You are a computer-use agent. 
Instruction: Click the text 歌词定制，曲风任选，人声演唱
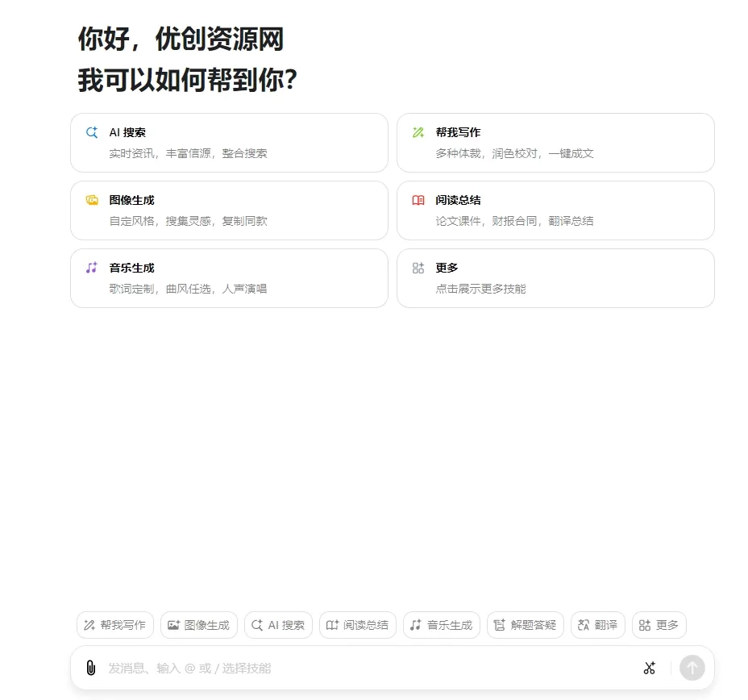coord(188,289)
